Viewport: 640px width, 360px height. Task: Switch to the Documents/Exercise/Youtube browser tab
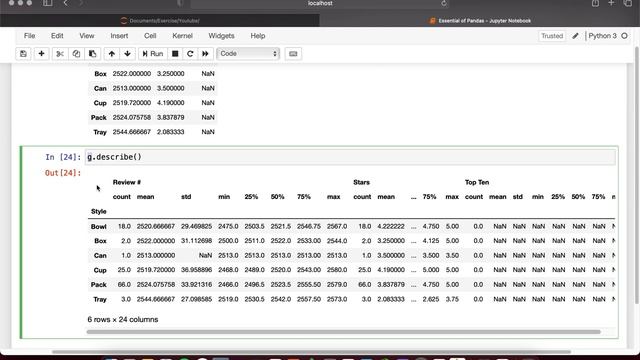click(x=160, y=20)
